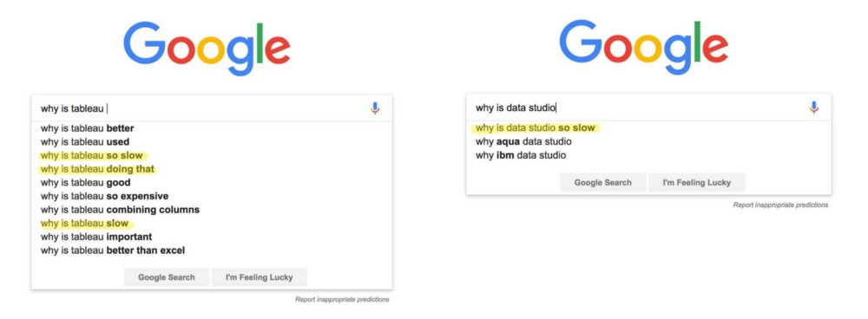
Task: Select suggestion 'why is tableau better'
Action: point(87,128)
